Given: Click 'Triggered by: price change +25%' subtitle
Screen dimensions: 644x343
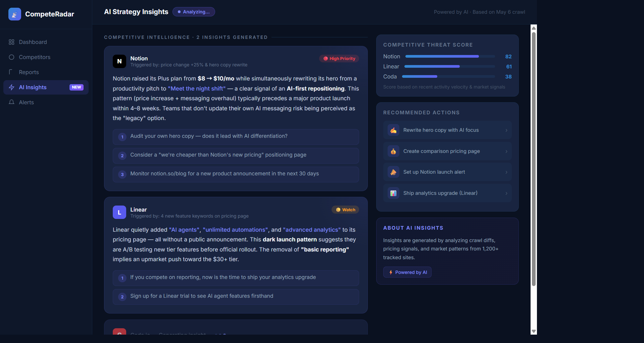Looking at the screenshot, I should coord(189,65).
